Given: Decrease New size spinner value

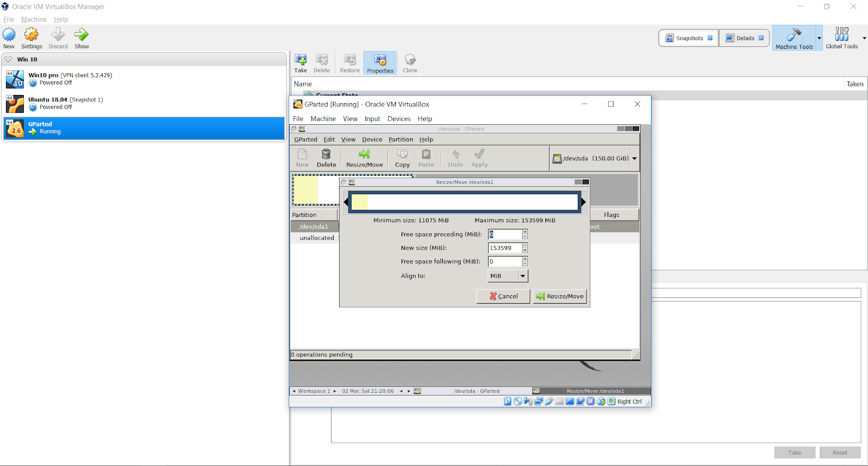Looking at the screenshot, I should 525,250.
